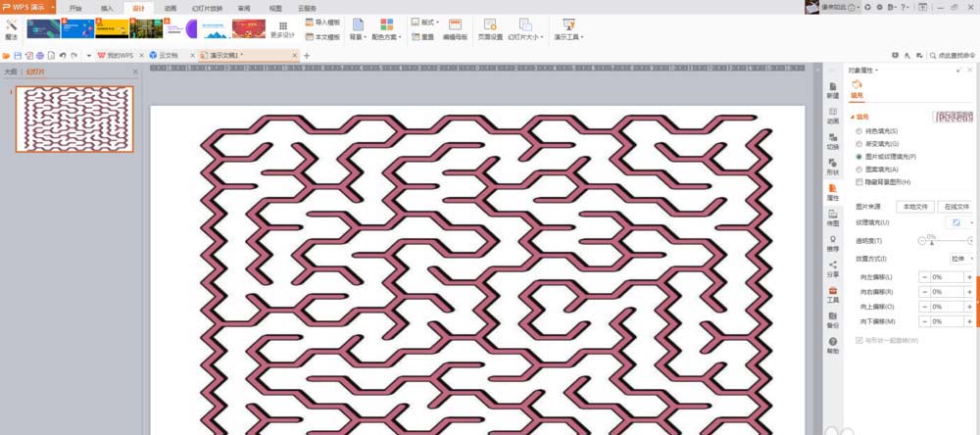Click 本地文件 local file button
The image size is (980, 435).
pyautogui.click(x=915, y=207)
